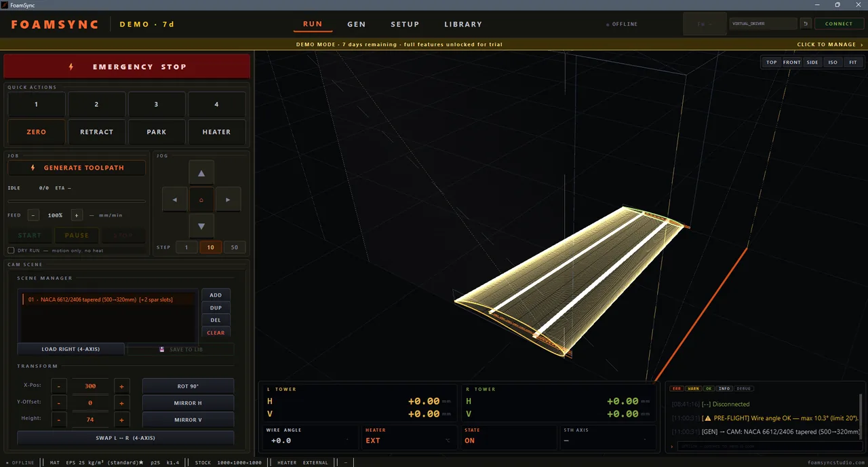Click the home icon in jog pad
This screenshot has height=467, width=868.
[201, 200]
